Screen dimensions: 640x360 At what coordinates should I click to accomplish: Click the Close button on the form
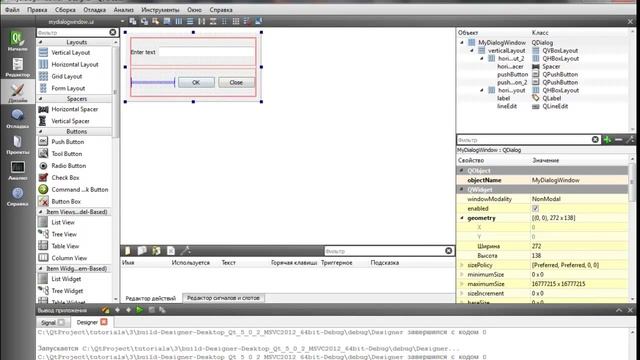(236, 82)
